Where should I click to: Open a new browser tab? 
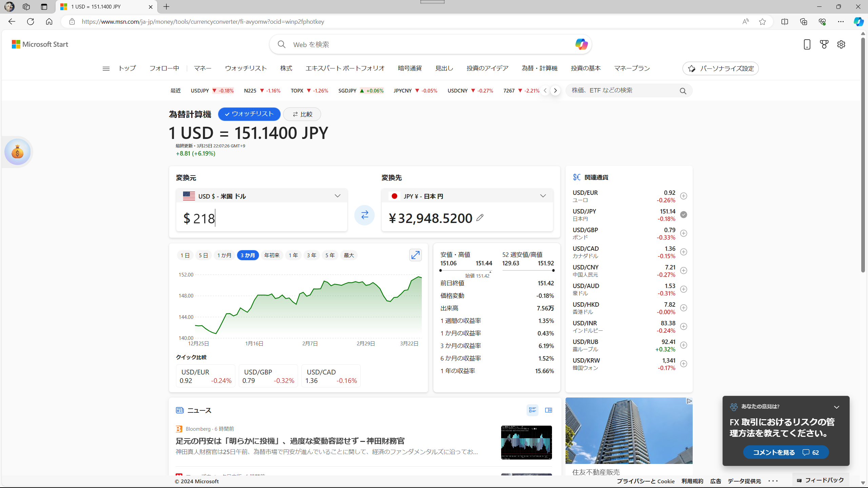166,7
